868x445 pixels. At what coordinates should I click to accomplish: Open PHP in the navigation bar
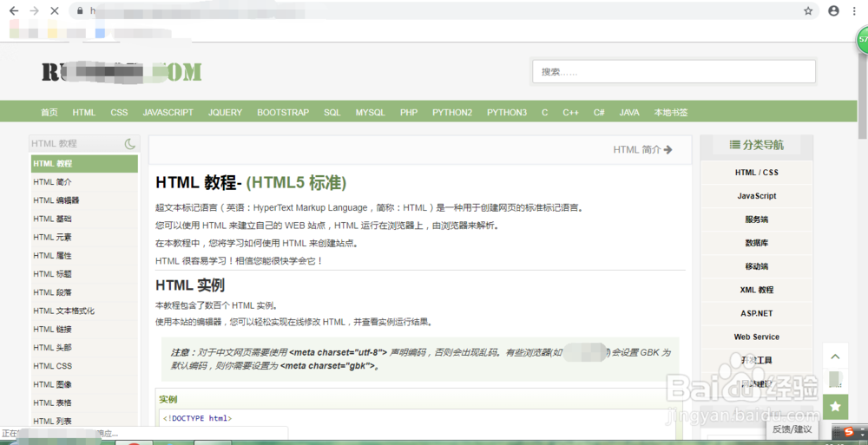(x=409, y=113)
